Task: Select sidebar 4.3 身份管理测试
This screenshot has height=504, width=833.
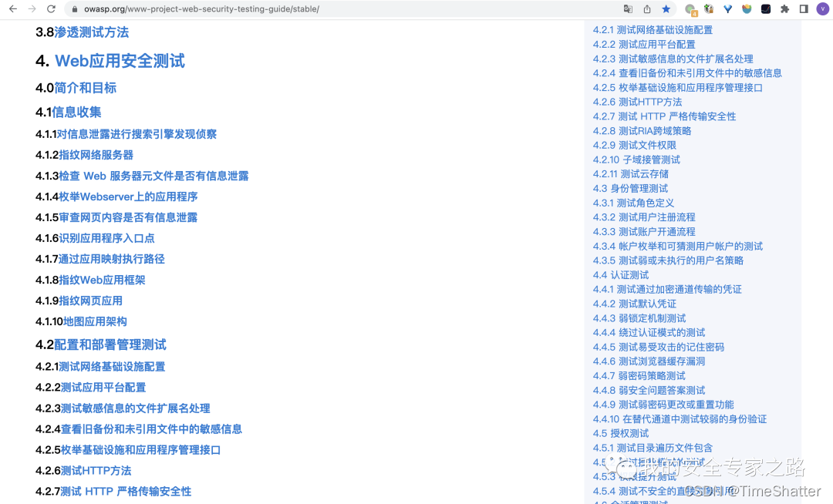Action: [631, 188]
